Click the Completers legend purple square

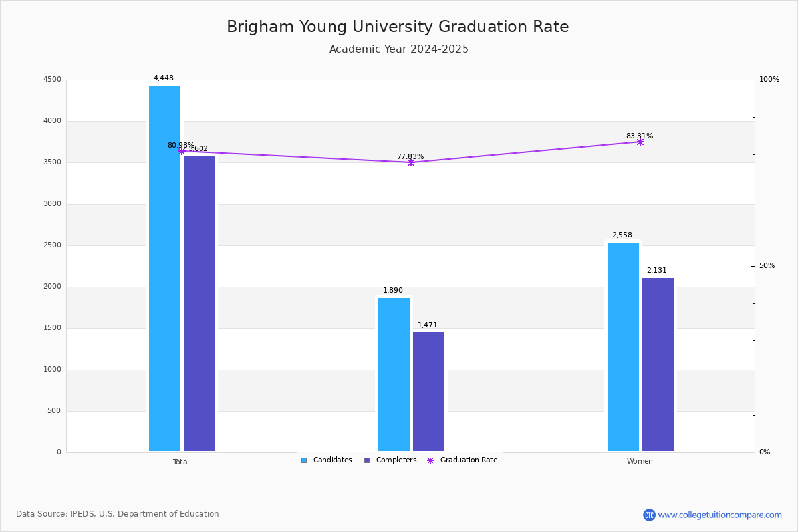(x=367, y=460)
